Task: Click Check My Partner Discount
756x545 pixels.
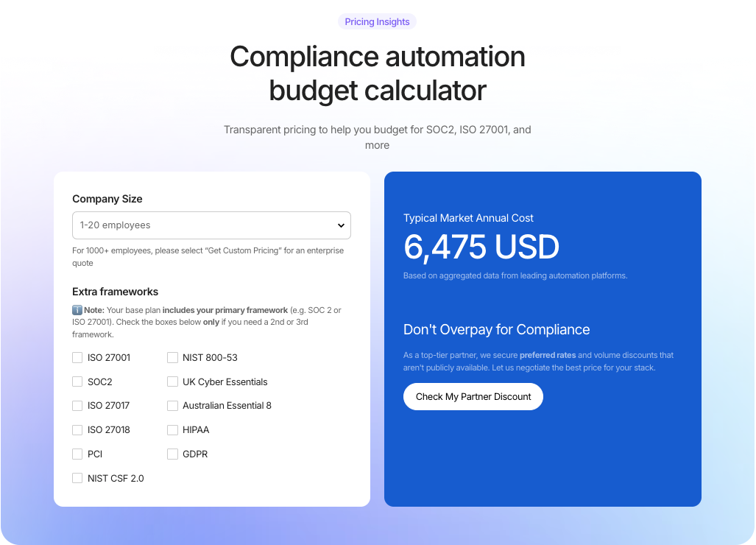Action: point(473,396)
